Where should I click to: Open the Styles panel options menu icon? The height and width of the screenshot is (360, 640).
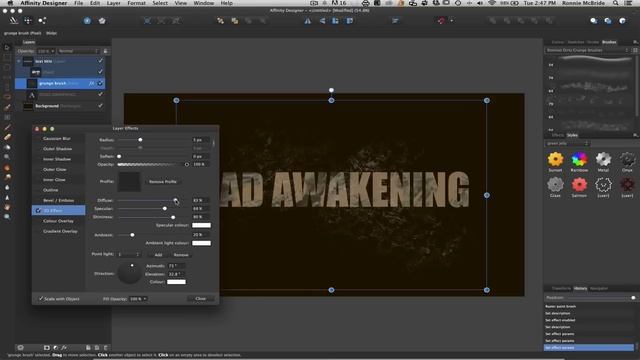tap(635, 135)
